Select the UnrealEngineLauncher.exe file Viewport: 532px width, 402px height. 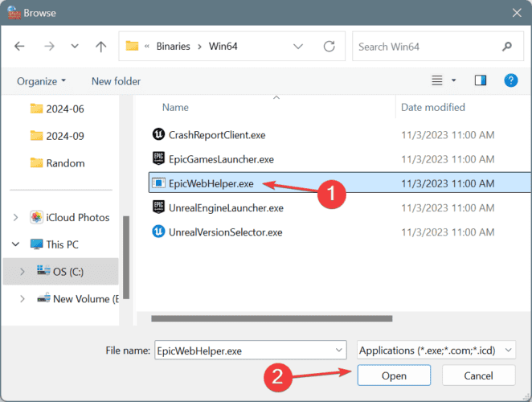pyautogui.click(x=226, y=207)
